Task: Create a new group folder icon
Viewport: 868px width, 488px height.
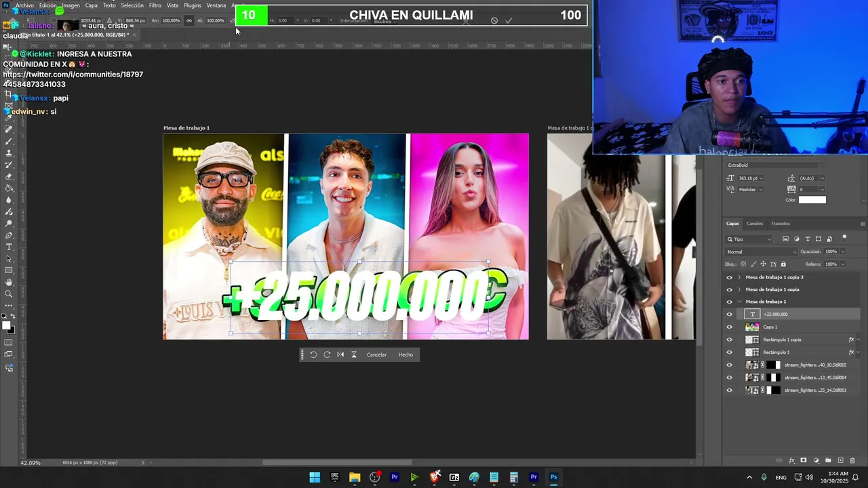Action: tap(828, 460)
